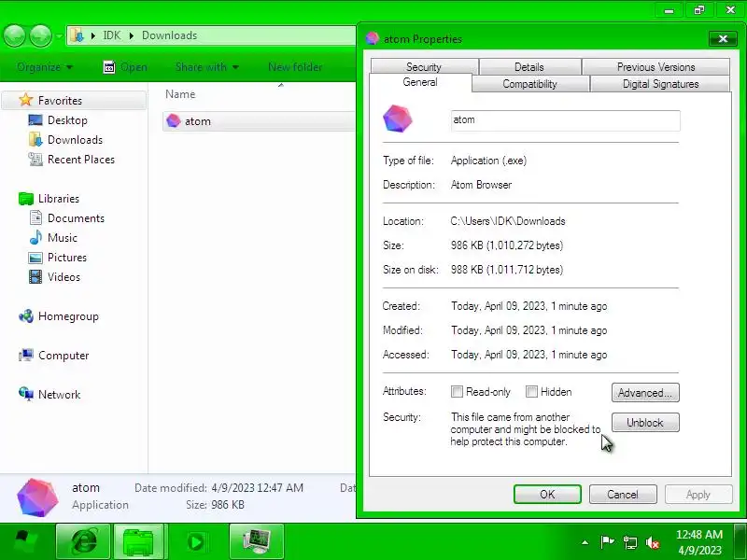Switch to the Details tab

coord(529,66)
